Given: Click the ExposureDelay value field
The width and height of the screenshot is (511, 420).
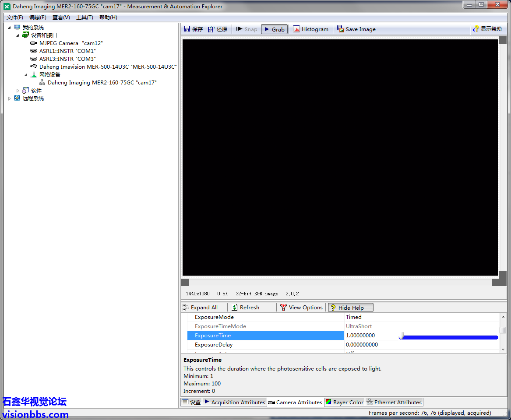Looking at the screenshot, I should [x=422, y=345].
